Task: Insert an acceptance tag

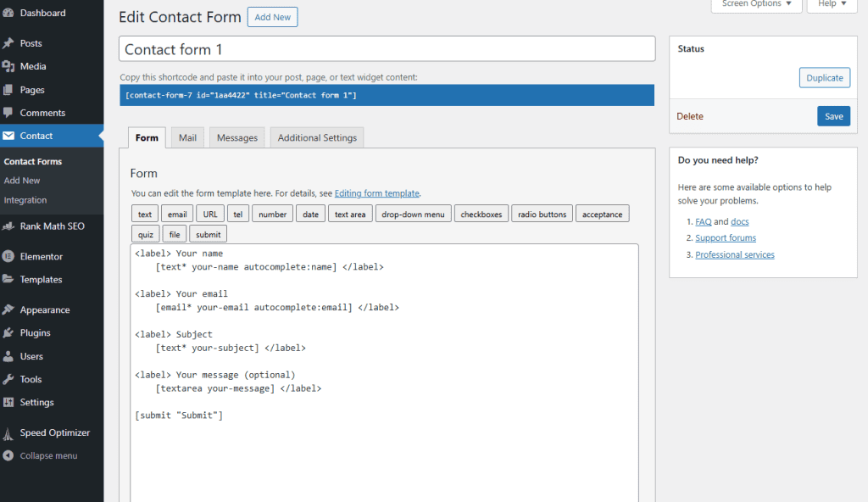Action: (603, 214)
